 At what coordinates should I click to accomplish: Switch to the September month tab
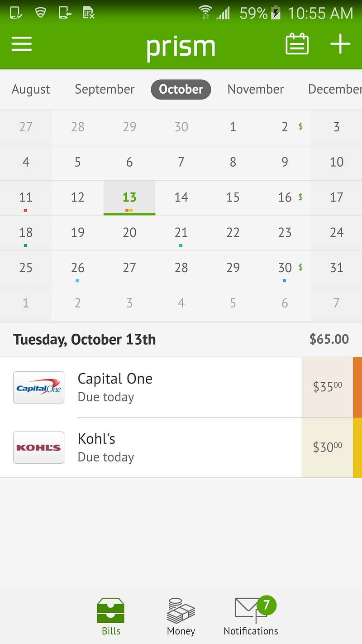pos(105,89)
